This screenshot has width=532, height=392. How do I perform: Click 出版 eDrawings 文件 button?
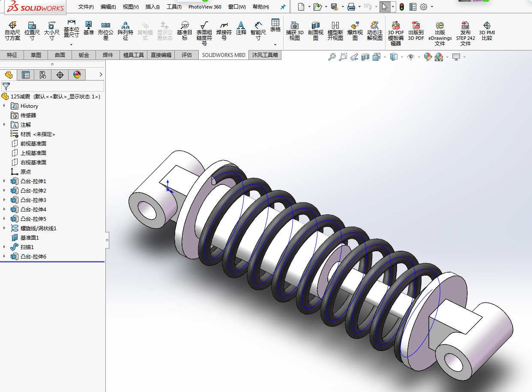click(x=440, y=33)
